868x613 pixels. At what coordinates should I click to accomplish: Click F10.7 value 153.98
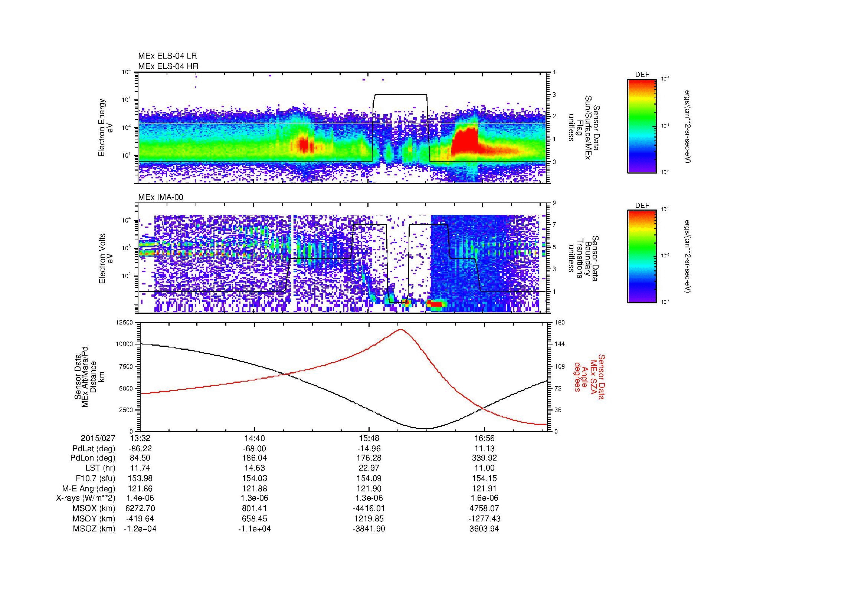(140, 478)
